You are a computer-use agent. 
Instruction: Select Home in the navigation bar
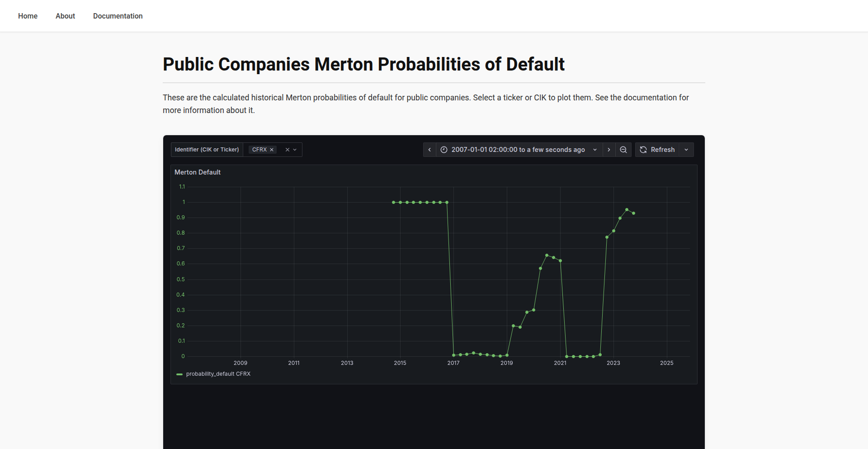click(28, 16)
